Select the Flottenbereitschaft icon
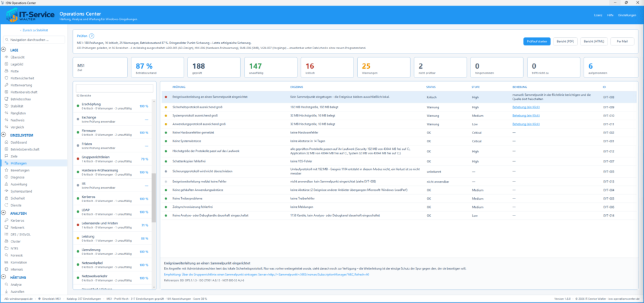Viewport: 644px width, 303px height. [6, 92]
